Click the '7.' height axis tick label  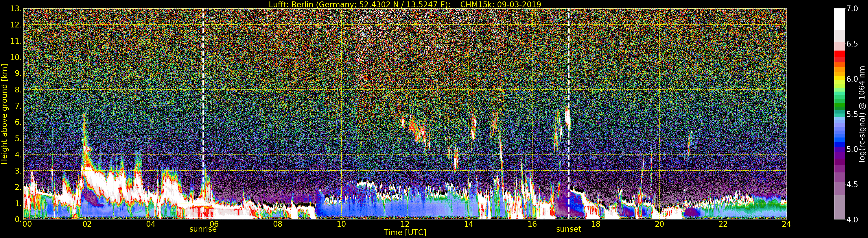pyautogui.click(x=18, y=106)
